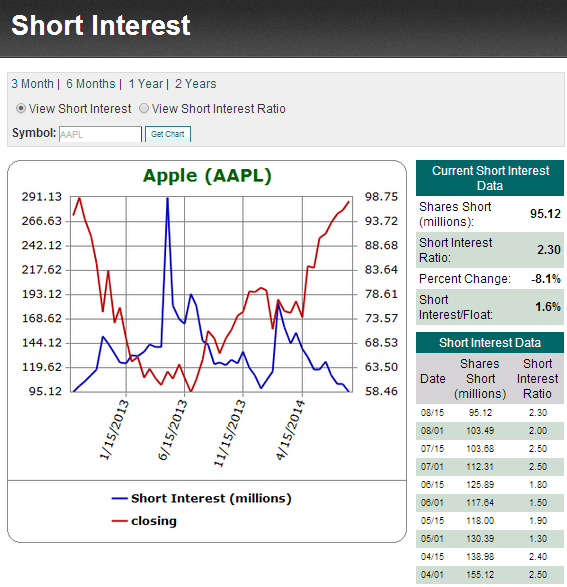Click ratio value 2.00 in 08/01 row
Viewport: 567px width, 587px height.
coord(538,431)
